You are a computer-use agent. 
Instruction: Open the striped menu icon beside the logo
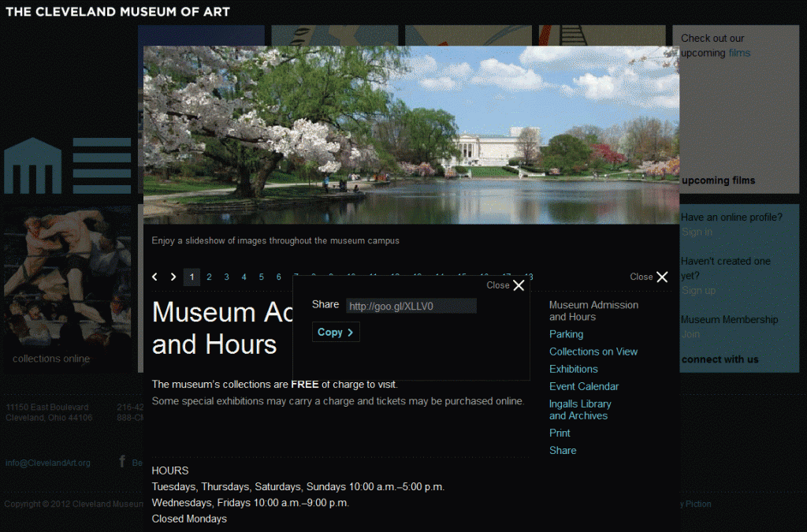pos(102,166)
